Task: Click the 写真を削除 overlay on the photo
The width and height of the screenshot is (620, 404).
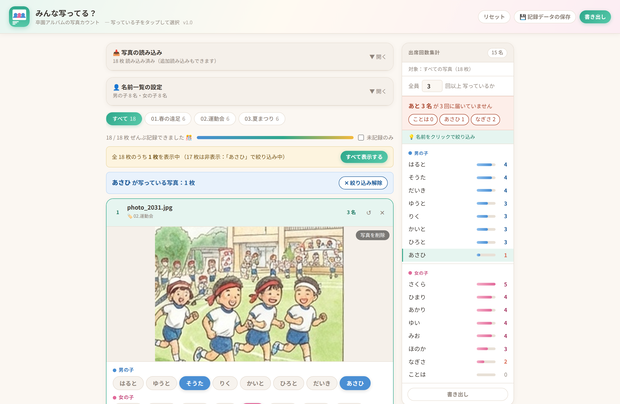Action: click(x=372, y=235)
